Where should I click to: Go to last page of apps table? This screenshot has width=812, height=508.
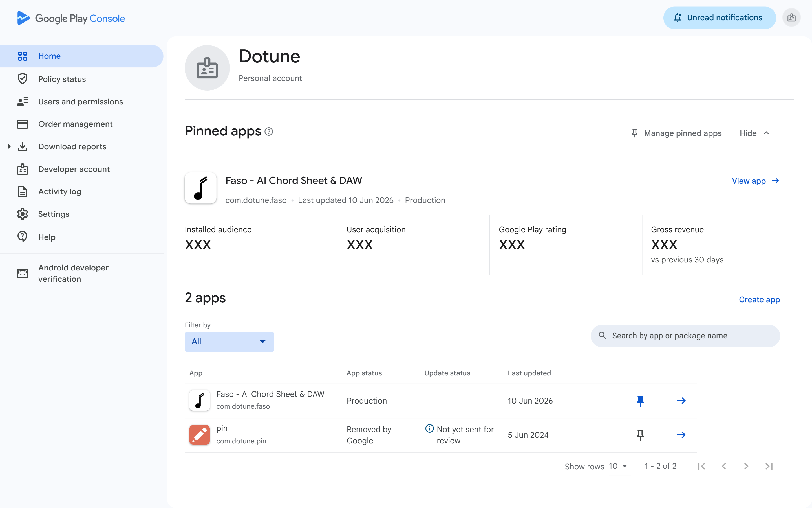pos(769,466)
